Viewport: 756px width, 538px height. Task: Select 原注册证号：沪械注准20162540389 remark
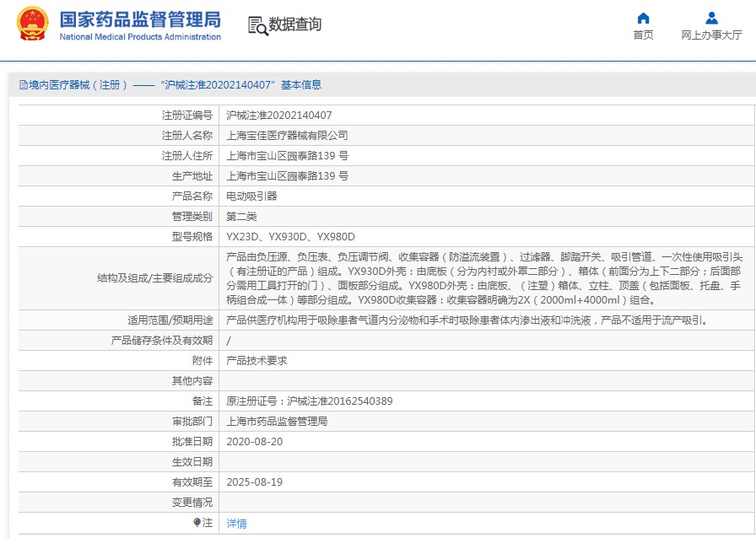(309, 401)
